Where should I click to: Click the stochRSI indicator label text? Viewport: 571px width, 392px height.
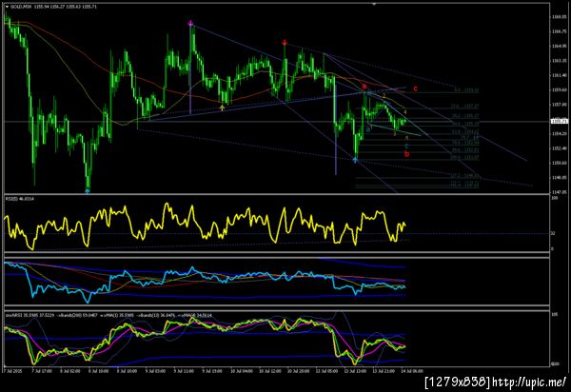pyautogui.click(x=108, y=315)
